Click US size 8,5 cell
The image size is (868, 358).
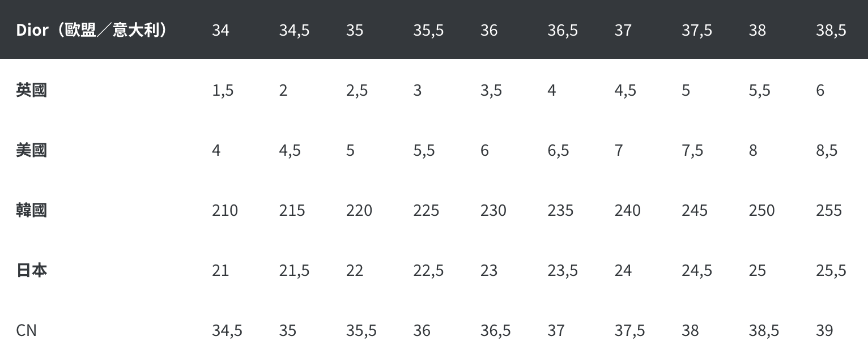coord(827,151)
